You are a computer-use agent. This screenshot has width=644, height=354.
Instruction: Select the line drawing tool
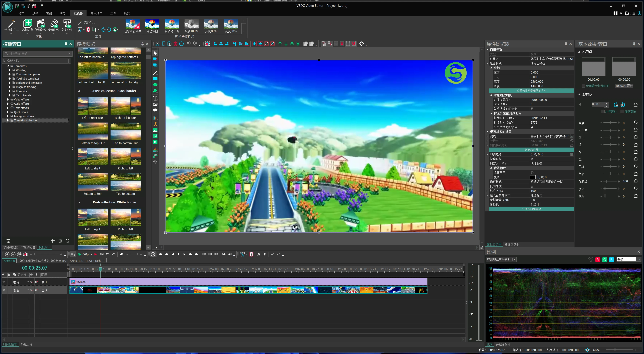tap(155, 73)
